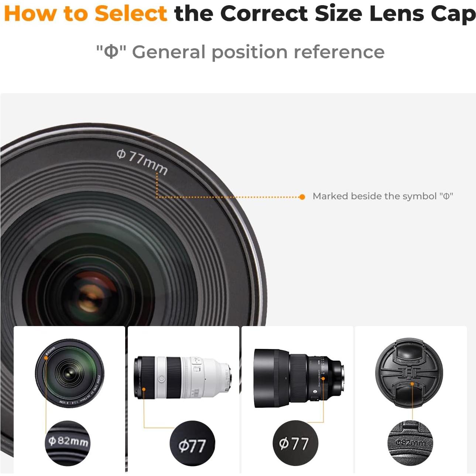The image size is (476, 476).
Task: Select the white telephoto lens image
Action: point(183,377)
